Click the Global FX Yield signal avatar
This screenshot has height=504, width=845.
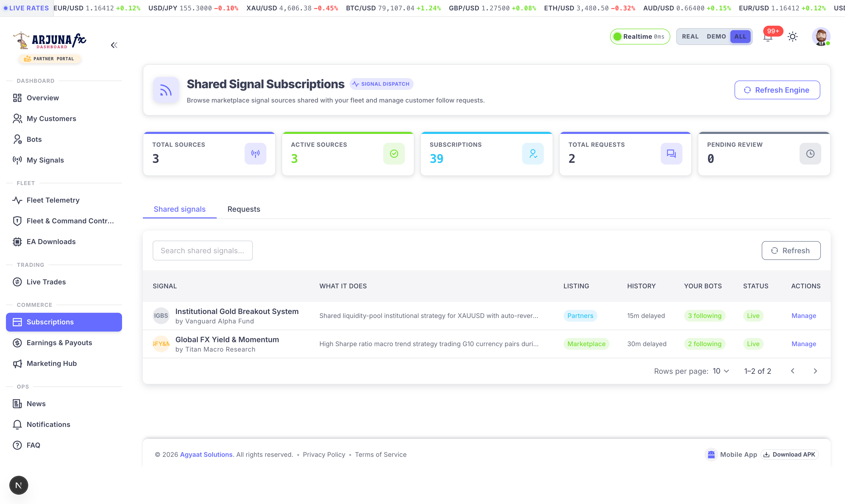(161, 344)
